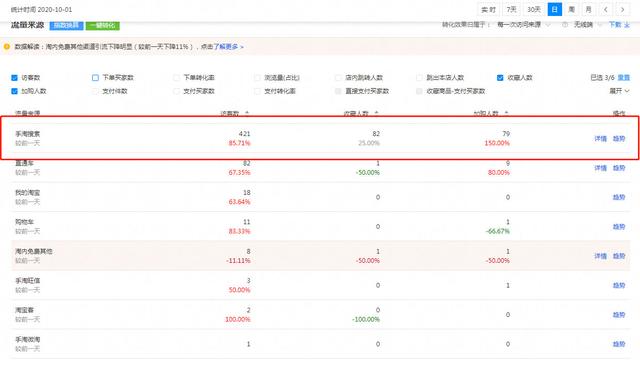Click the 我的淘宝 source name
This screenshot has height=369, width=640.
coord(28,192)
